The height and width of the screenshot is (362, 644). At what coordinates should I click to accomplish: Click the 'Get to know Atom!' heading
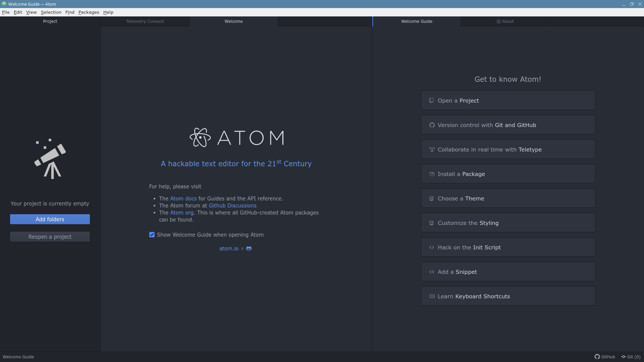pyautogui.click(x=507, y=79)
